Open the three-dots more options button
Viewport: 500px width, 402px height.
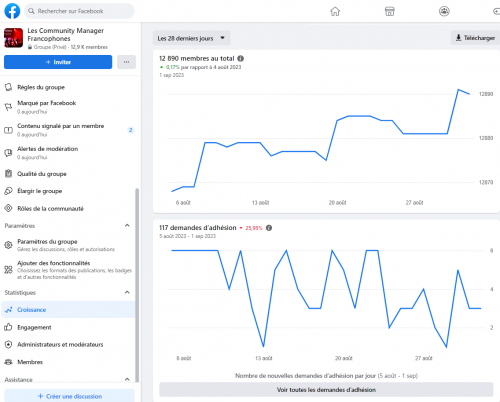[126, 62]
